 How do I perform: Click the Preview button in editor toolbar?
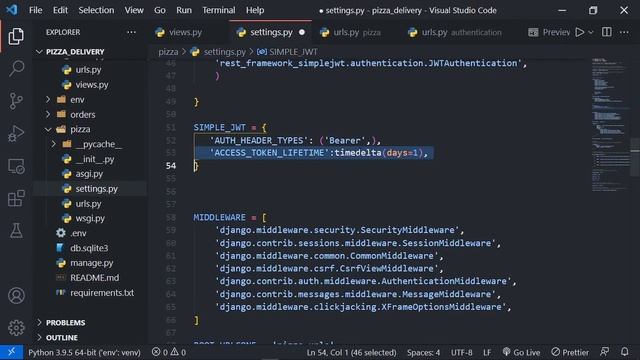[549, 32]
